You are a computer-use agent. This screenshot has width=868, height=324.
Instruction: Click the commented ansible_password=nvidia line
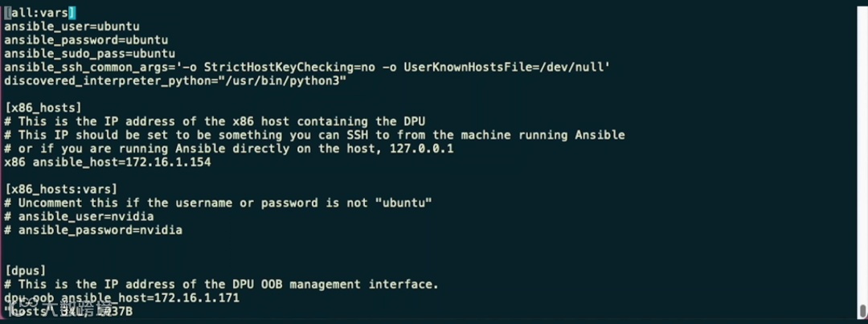(93, 230)
